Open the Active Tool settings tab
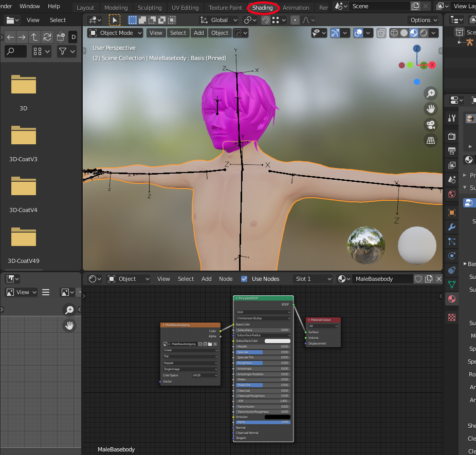This screenshot has height=455, width=476. (452, 118)
